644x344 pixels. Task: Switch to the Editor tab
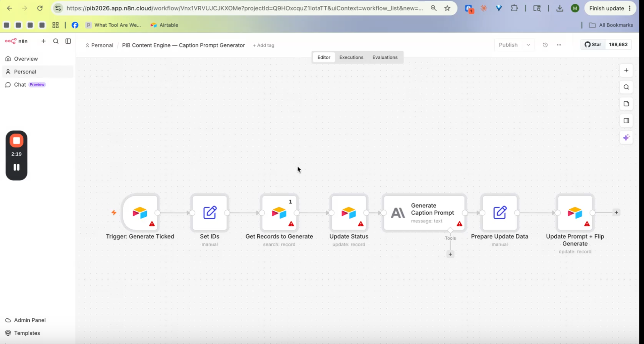coord(324,57)
